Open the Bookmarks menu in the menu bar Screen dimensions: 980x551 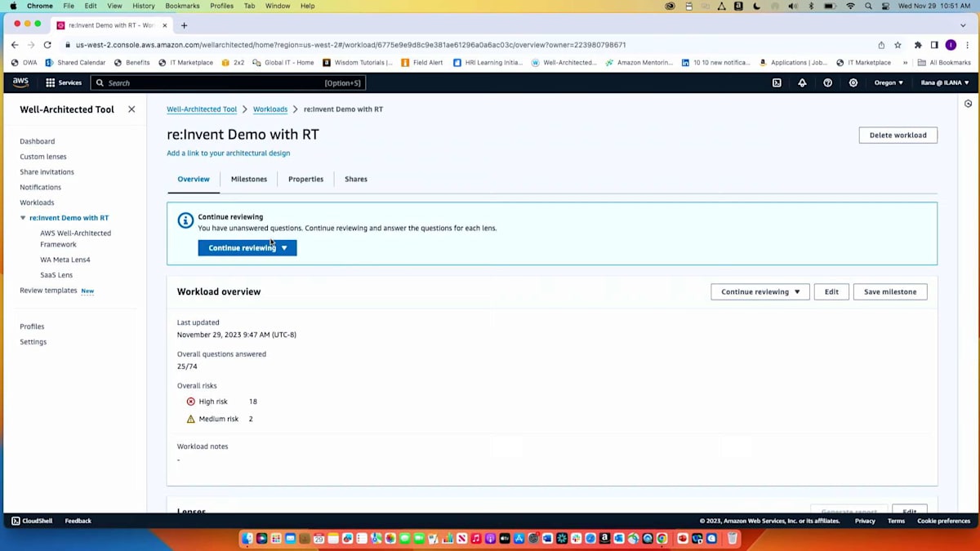point(182,6)
